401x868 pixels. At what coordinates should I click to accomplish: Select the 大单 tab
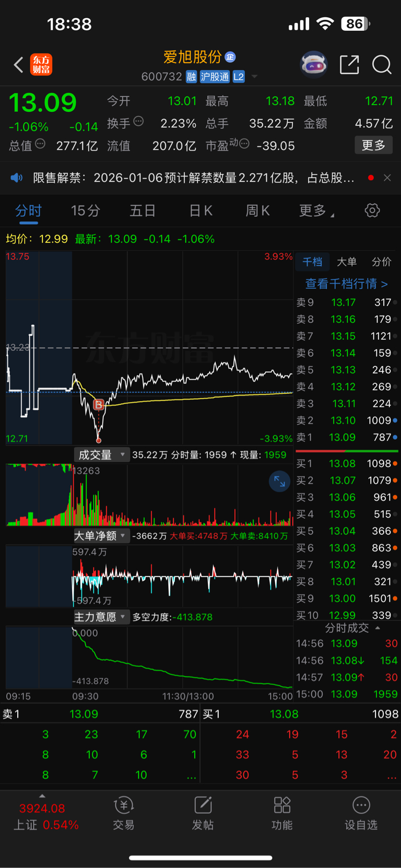[347, 262]
